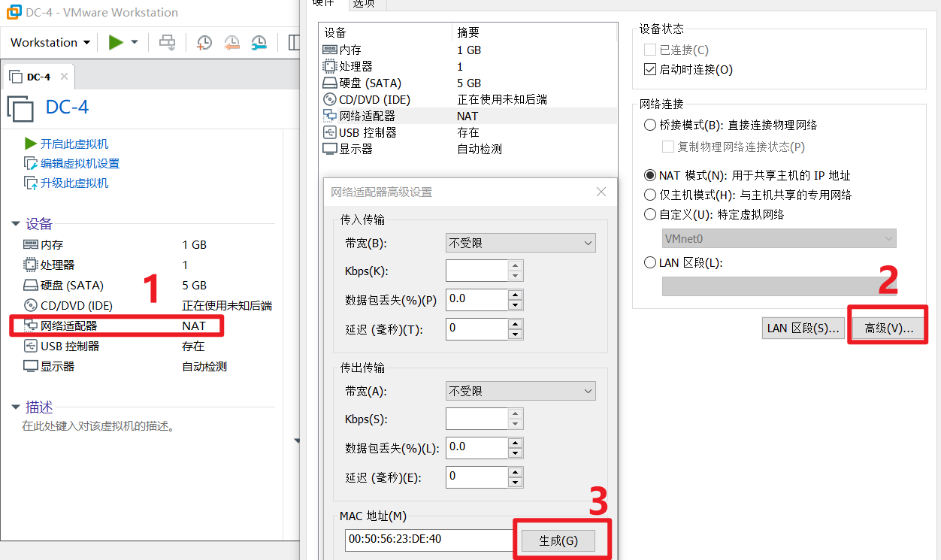Viewport: 941px width, 560px height.
Task: Uncheck 启动时连接(O)
Action: [x=650, y=69]
